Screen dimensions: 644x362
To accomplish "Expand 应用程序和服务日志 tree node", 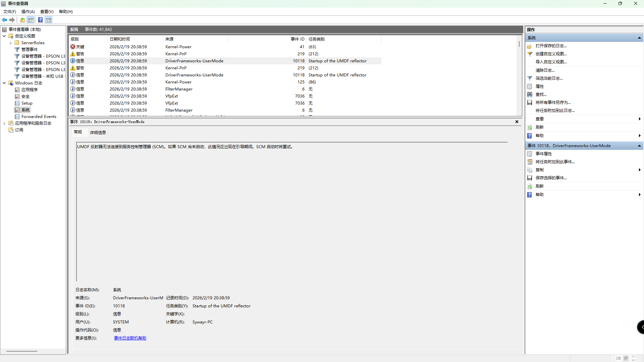I will [x=4, y=123].
